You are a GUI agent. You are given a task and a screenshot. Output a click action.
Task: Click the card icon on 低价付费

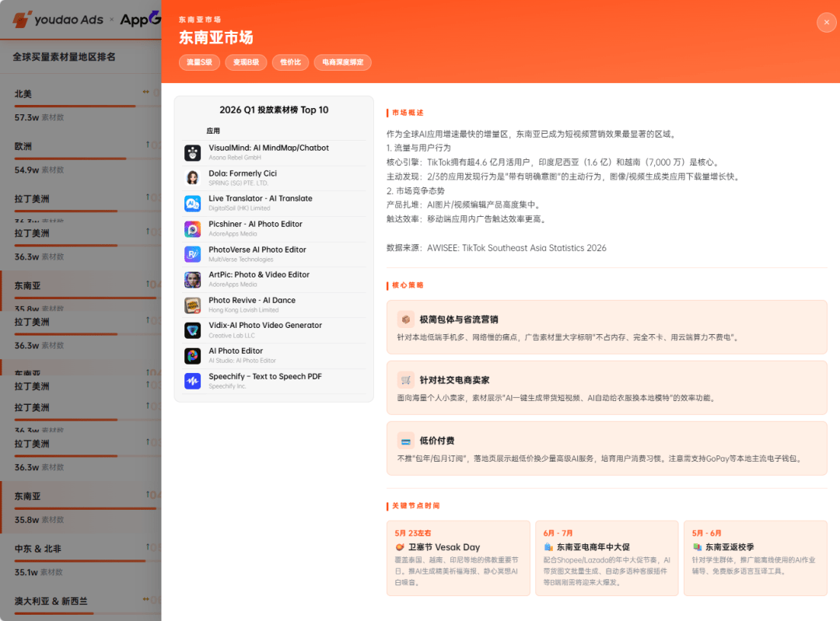tap(405, 441)
